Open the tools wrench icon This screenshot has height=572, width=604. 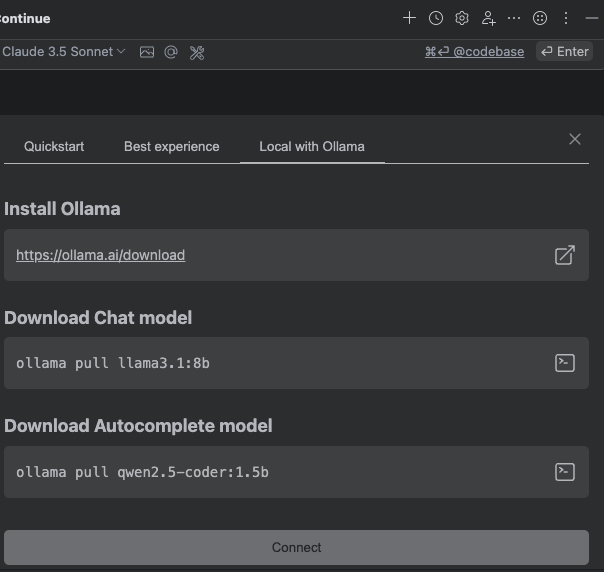pyautogui.click(x=197, y=52)
